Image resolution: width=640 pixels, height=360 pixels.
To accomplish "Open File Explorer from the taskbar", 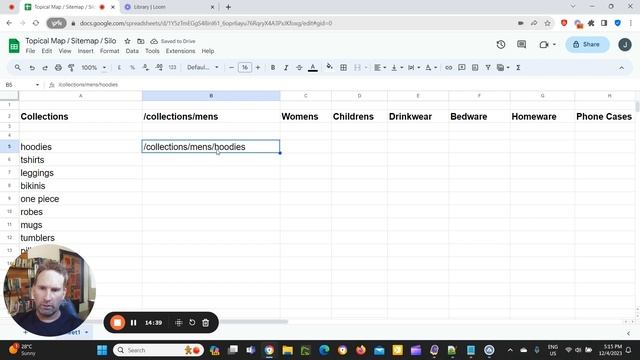I will 287,350.
